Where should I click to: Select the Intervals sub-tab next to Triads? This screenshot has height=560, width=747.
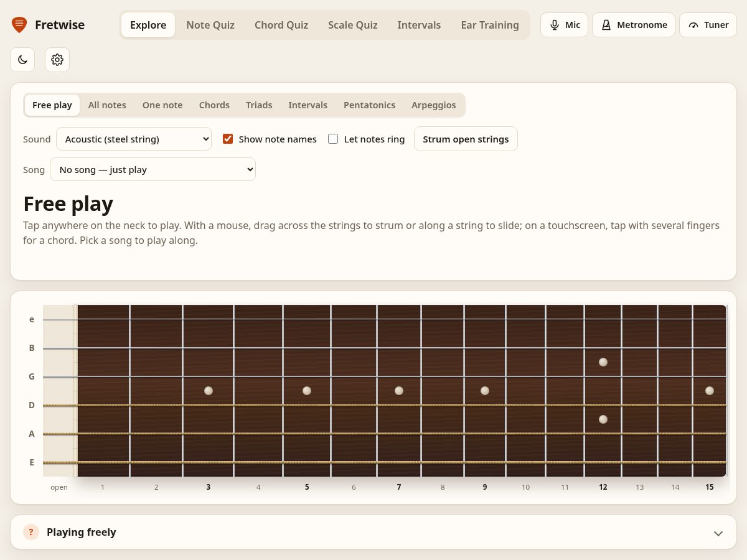(308, 105)
